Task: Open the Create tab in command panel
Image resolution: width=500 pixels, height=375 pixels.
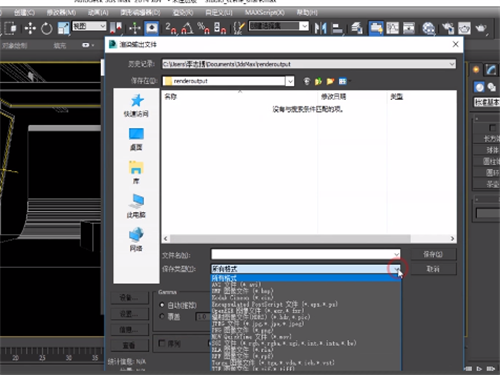Action: (x=476, y=70)
